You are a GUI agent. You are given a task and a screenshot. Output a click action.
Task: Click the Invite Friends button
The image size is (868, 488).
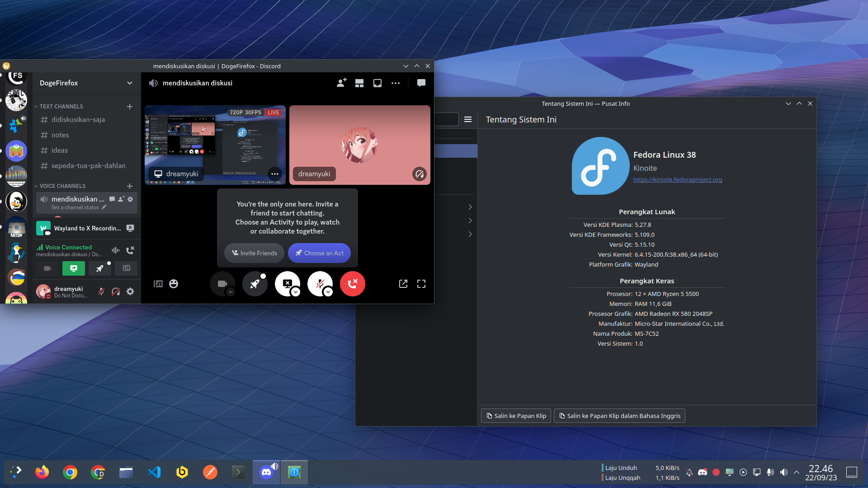[254, 253]
